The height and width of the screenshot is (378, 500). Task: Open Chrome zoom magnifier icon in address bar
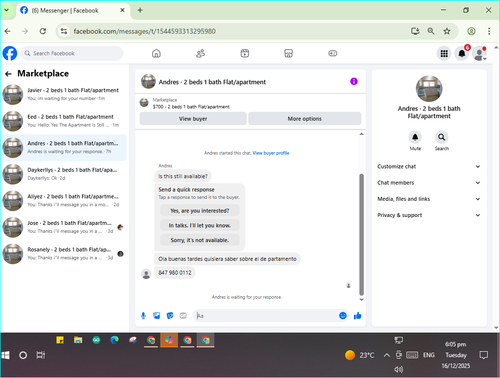click(431, 31)
